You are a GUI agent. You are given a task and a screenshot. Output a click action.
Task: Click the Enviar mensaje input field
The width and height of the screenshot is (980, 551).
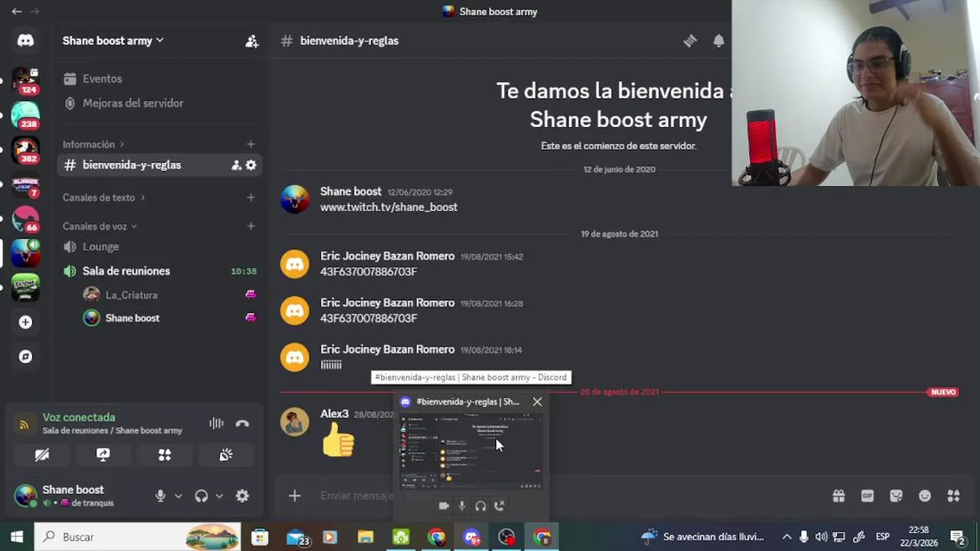click(x=357, y=496)
